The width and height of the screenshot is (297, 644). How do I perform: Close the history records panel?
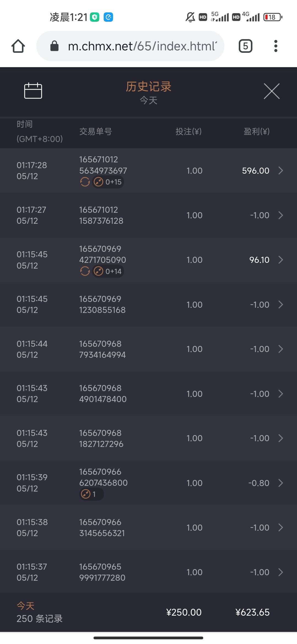tap(271, 91)
